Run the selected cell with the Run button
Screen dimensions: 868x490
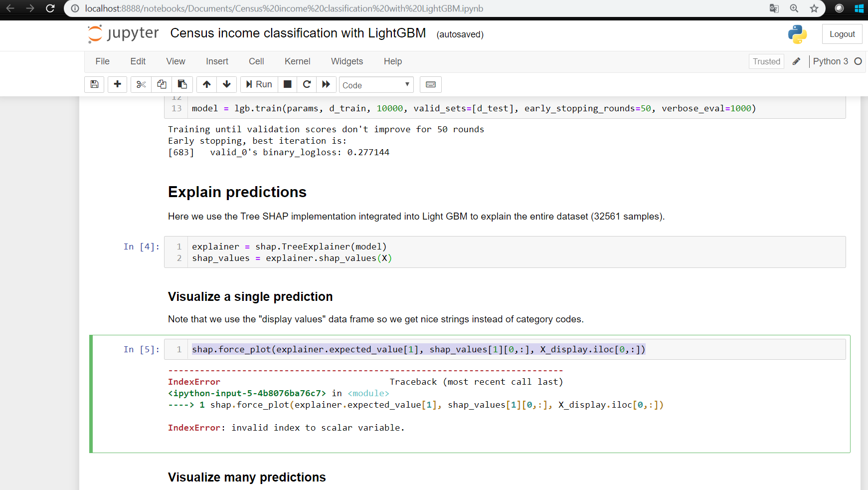coord(258,84)
